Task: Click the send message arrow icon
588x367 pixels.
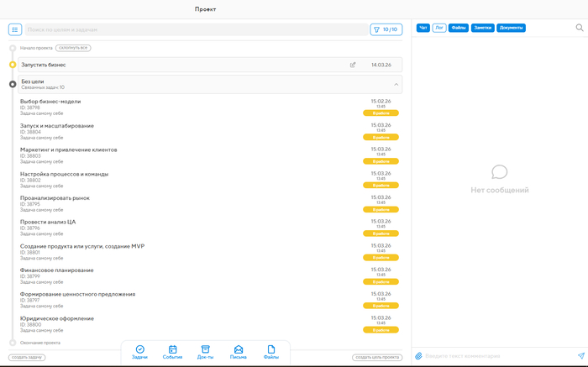Action: click(x=580, y=356)
